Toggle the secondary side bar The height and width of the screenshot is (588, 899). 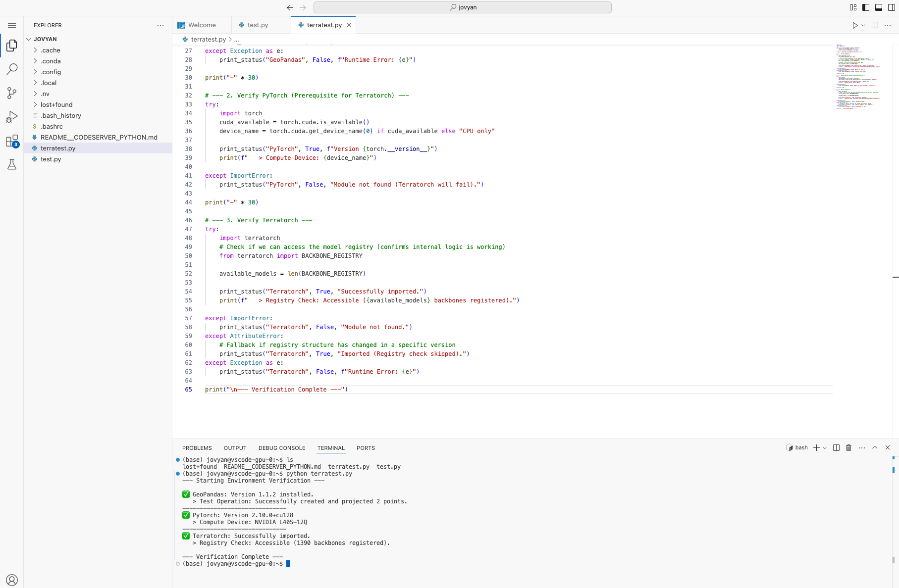click(892, 7)
